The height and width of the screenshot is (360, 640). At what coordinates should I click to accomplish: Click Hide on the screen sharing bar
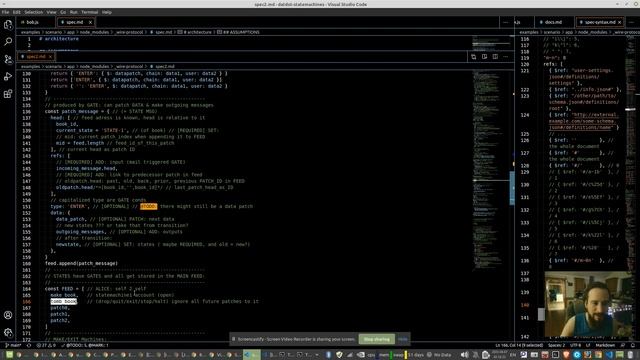(x=402, y=339)
